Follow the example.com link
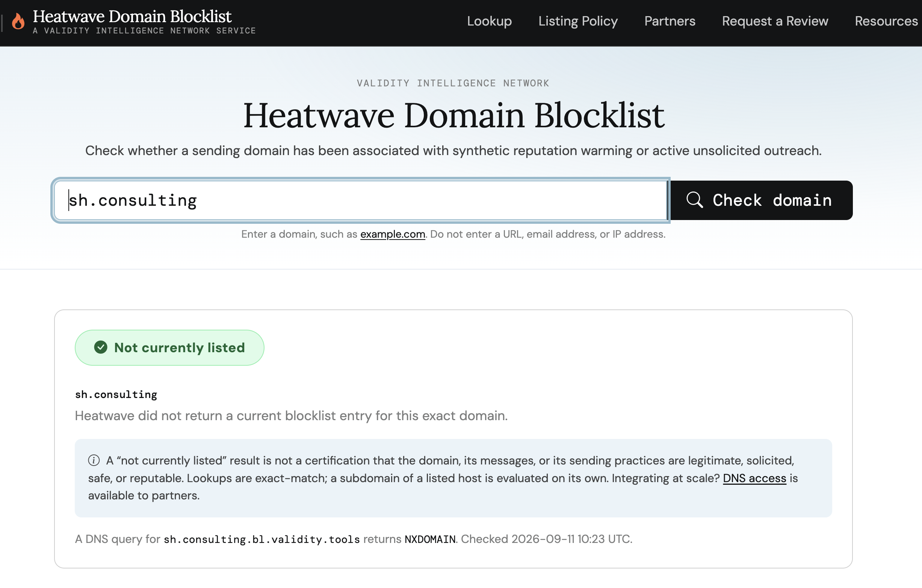This screenshot has height=588, width=922. tap(393, 234)
